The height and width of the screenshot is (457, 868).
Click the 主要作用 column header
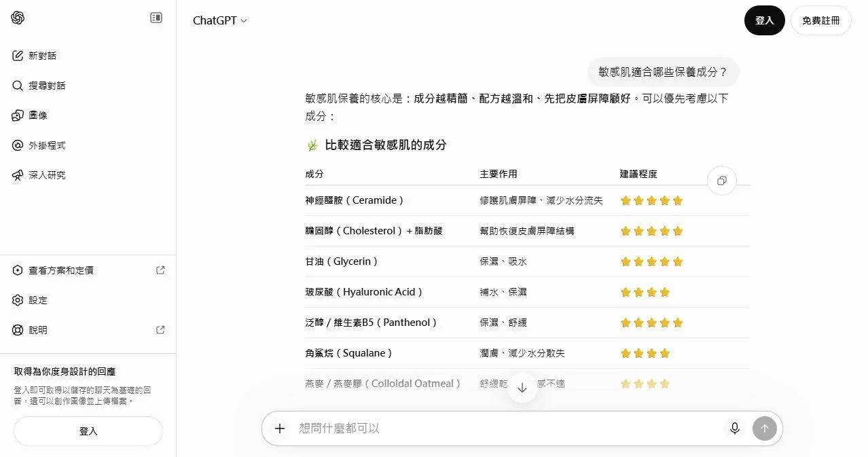[x=499, y=174]
